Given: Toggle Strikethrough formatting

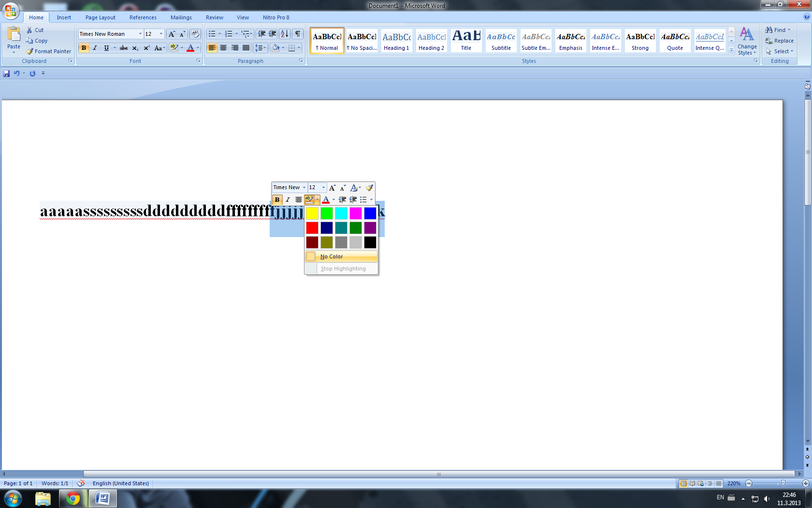Looking at the screenshot, I should (x=124, y=48).
